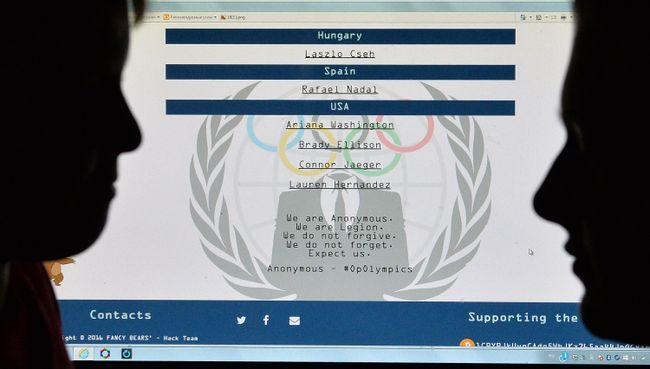Open Rafael Nadal link under Spain

pyautogui.click(x=340, y=90)
